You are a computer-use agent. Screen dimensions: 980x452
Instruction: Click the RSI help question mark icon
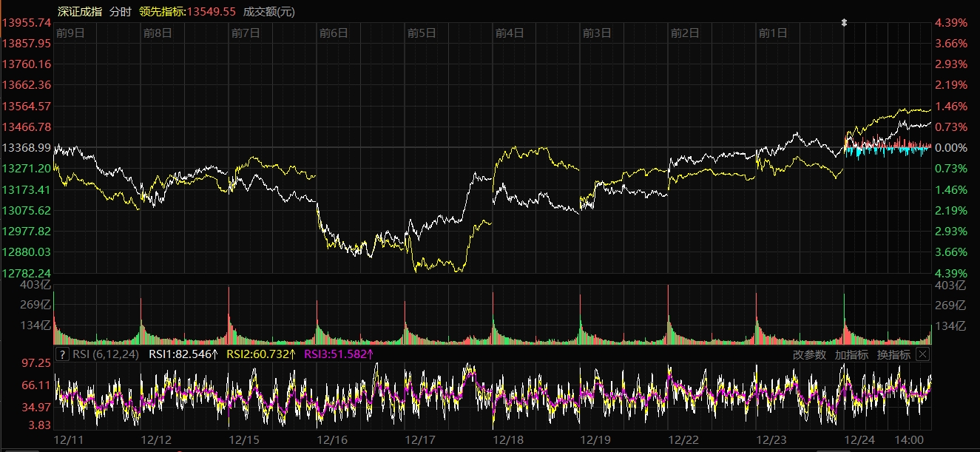click(x=62, y=354)
